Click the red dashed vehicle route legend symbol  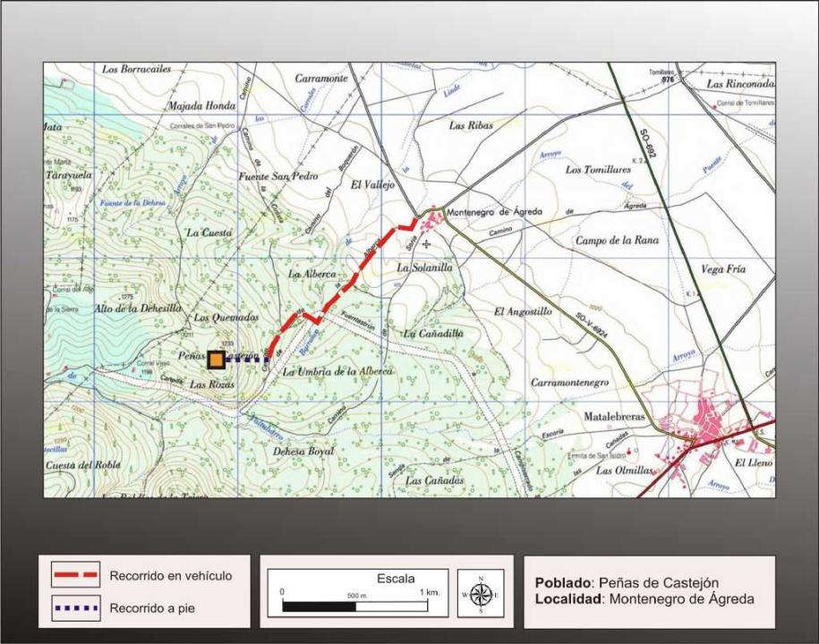tap(76, 574)
